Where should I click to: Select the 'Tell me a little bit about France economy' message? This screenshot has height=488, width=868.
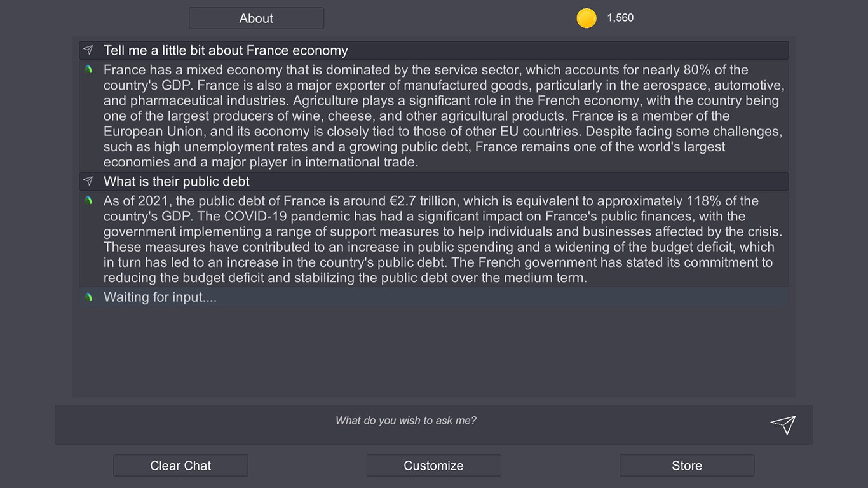434,50
